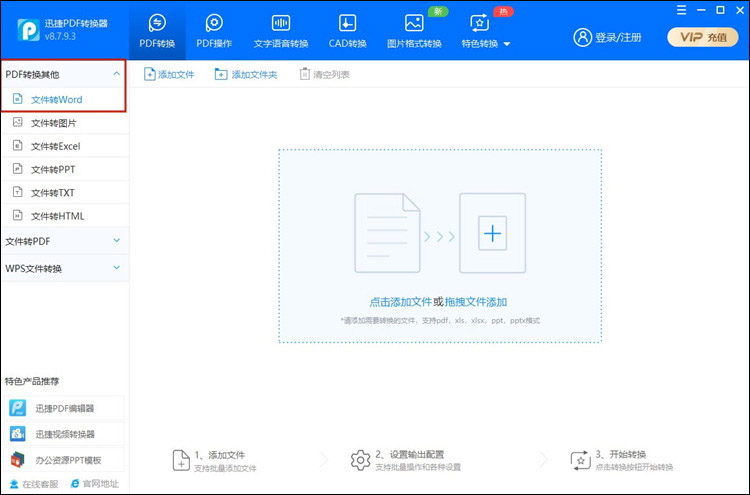
Task: Select 文件转Word in sidebar
Action: [65, 99]
